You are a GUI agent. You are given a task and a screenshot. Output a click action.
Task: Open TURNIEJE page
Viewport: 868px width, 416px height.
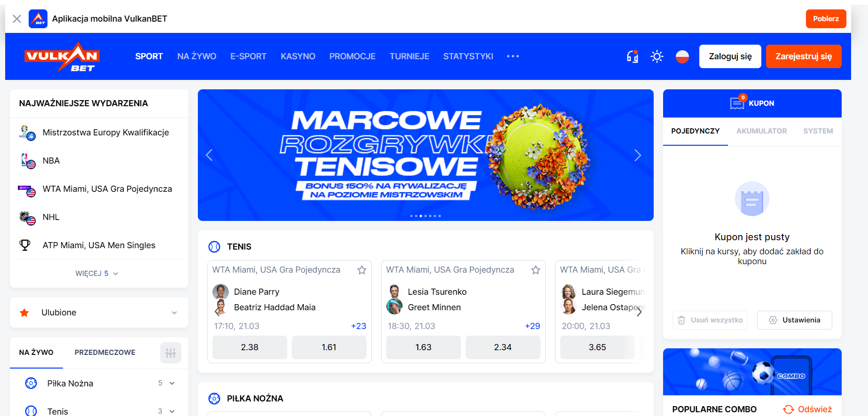(409, 56)
